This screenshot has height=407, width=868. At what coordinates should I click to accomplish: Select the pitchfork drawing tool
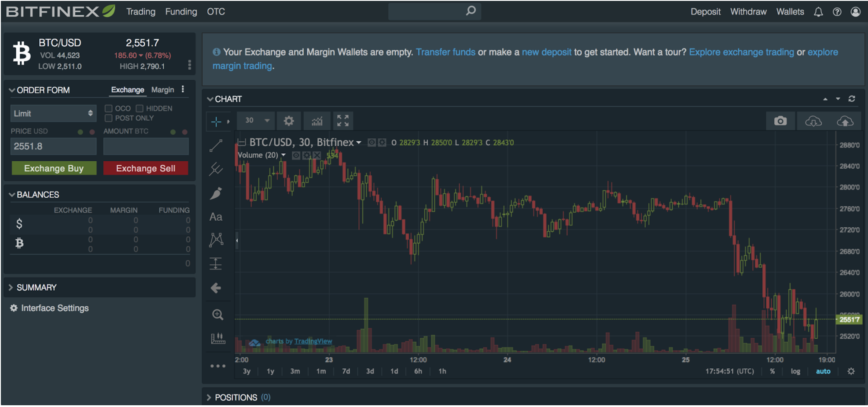click(x=216, y=169)
